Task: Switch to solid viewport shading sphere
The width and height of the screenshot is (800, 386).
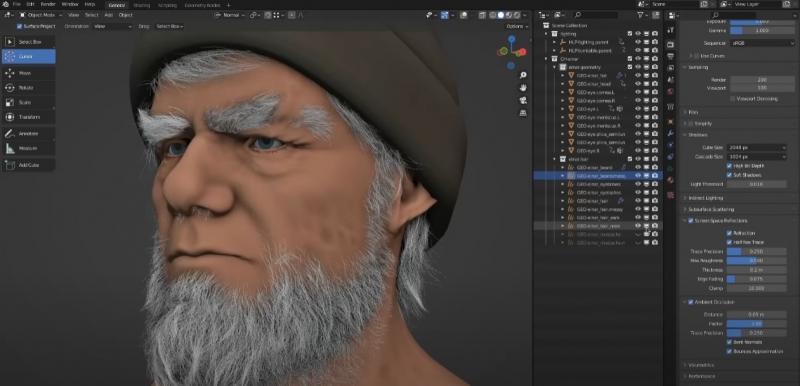Action: pyautogui.click(x=501, y=15)
